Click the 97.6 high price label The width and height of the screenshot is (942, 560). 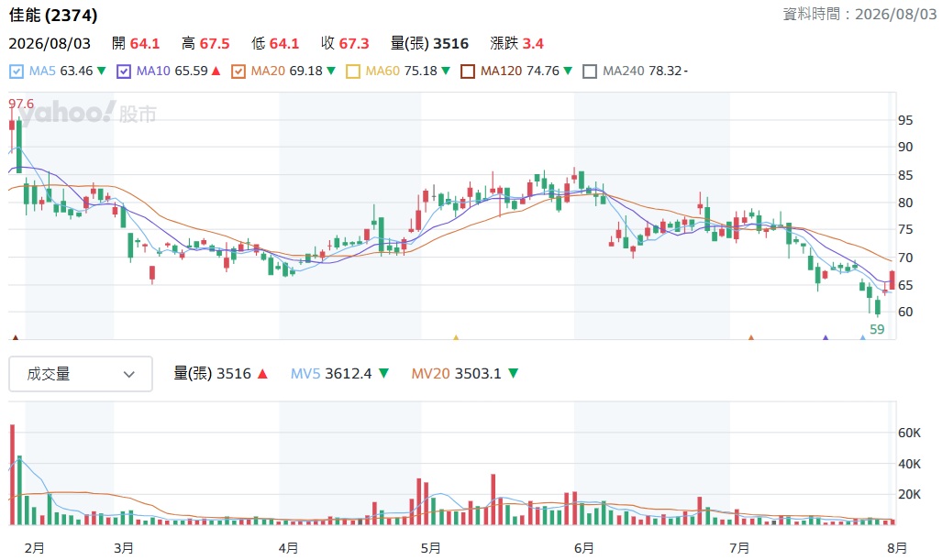[21, 104]
